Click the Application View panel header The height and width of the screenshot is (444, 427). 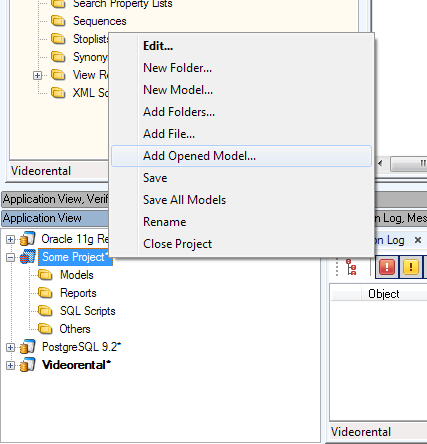[x=55, y=218]
